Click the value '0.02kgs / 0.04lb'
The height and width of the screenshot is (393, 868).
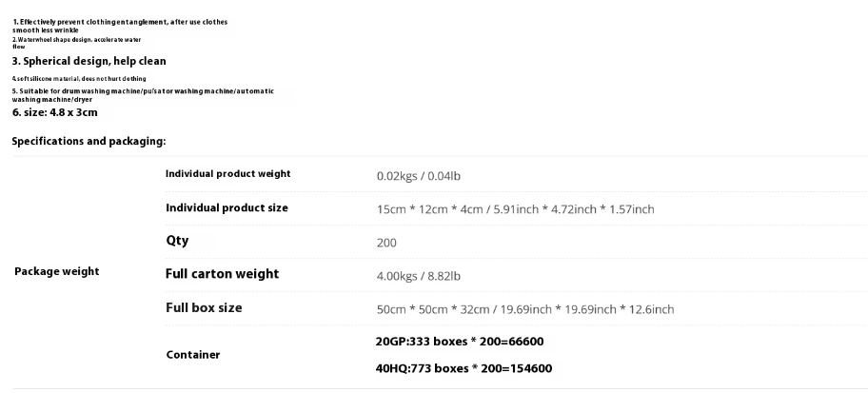[x=419, y=176]
